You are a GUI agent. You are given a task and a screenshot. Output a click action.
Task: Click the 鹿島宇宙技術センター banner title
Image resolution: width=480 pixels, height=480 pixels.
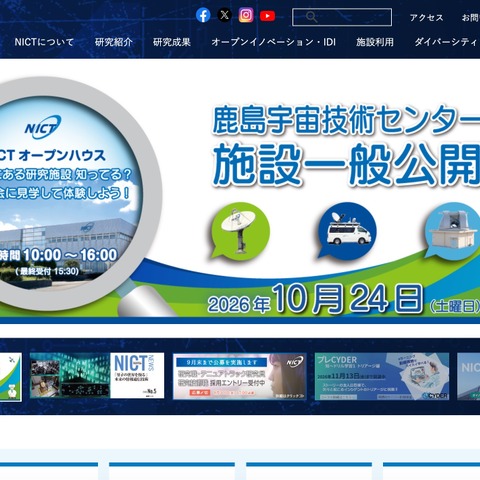pos(346,120)
